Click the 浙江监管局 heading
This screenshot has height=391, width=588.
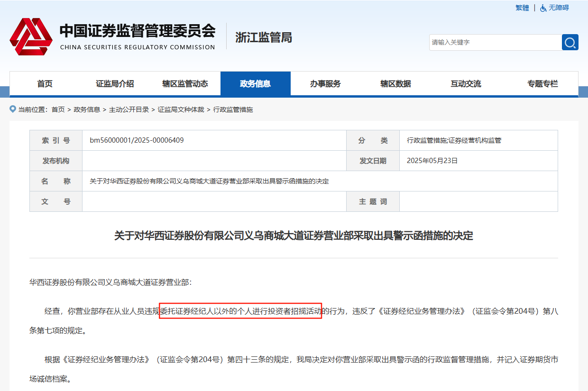coord(264,37)
